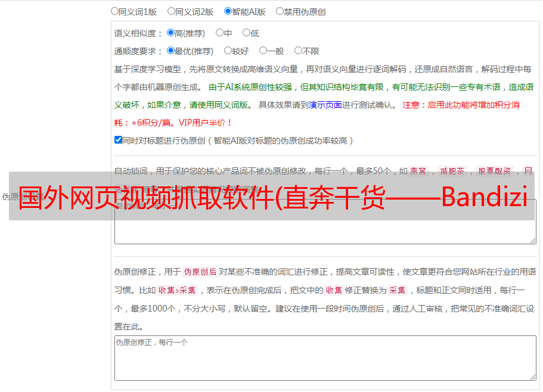Click the 股票配资 example keyword
The image size is (543, 392).
coord(495,171)
